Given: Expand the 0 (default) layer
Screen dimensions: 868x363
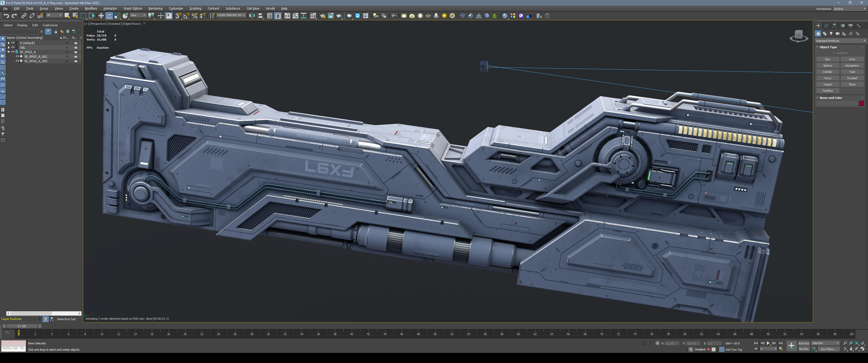Looking at the screenshot, I should [x=9, y=43].
